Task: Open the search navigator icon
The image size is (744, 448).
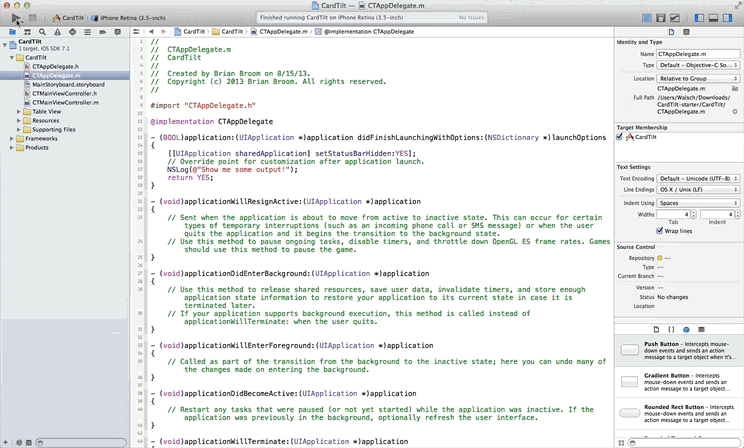Action: tap(42, 32)
